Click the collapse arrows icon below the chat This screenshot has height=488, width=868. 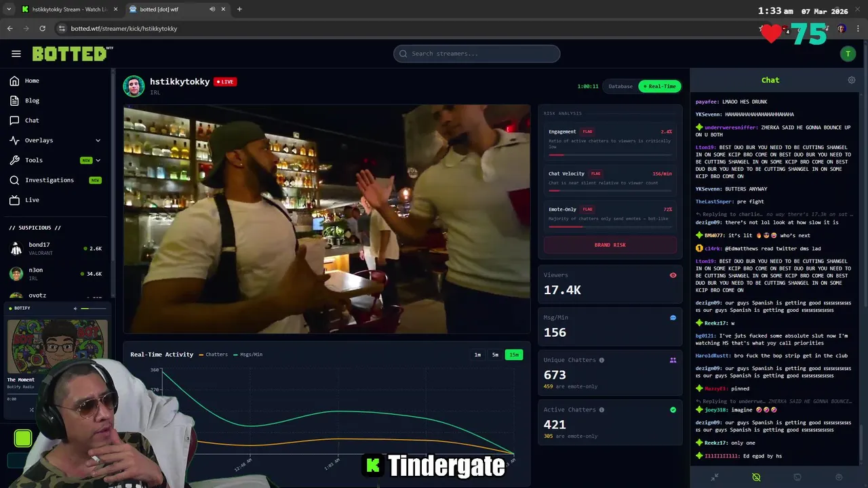(715, 477)
